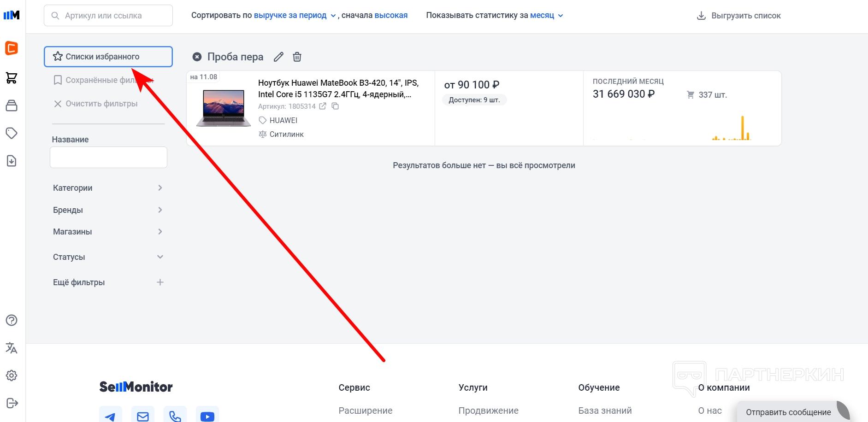Click the shopping cart sidebar icon
The width and height of the screenshot is (868, 422).
(12, 78)
